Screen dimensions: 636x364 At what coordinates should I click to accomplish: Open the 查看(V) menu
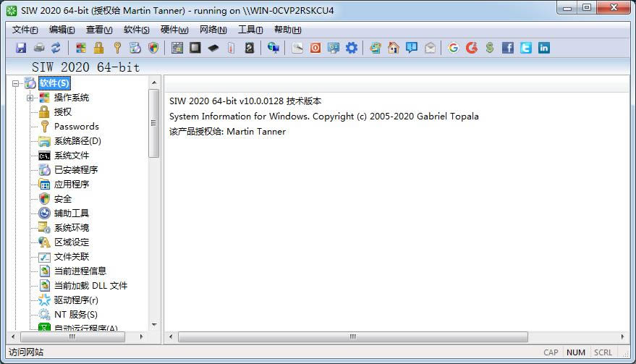click(99, 30)
